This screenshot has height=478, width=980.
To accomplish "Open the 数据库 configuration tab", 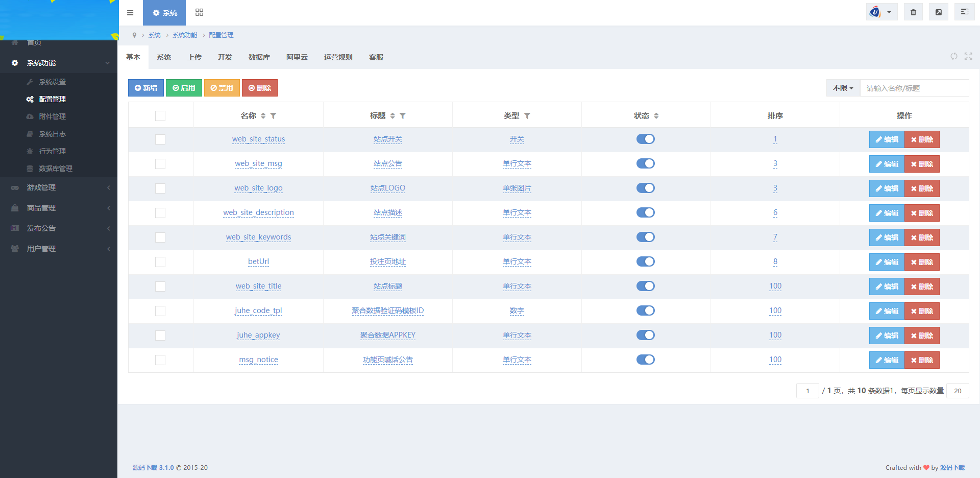I will pos(259,57).
